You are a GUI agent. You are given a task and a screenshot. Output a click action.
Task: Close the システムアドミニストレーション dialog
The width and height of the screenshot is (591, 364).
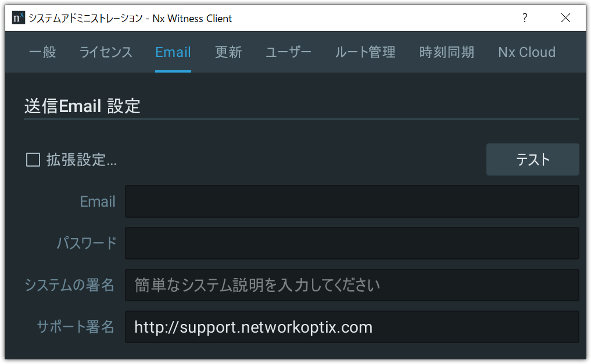click(x=565, y=17)
